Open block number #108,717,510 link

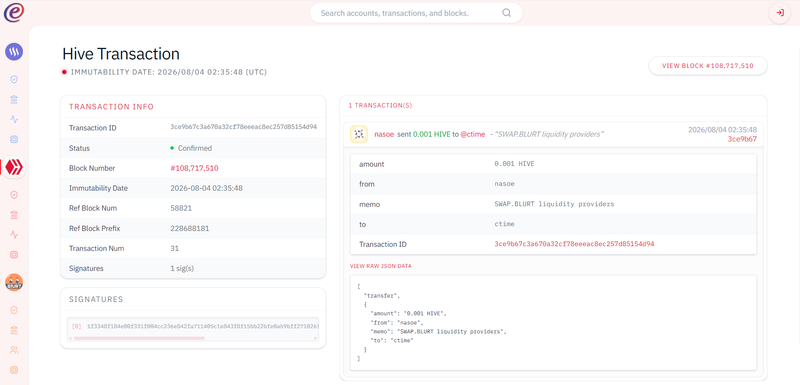coord(194,168)
